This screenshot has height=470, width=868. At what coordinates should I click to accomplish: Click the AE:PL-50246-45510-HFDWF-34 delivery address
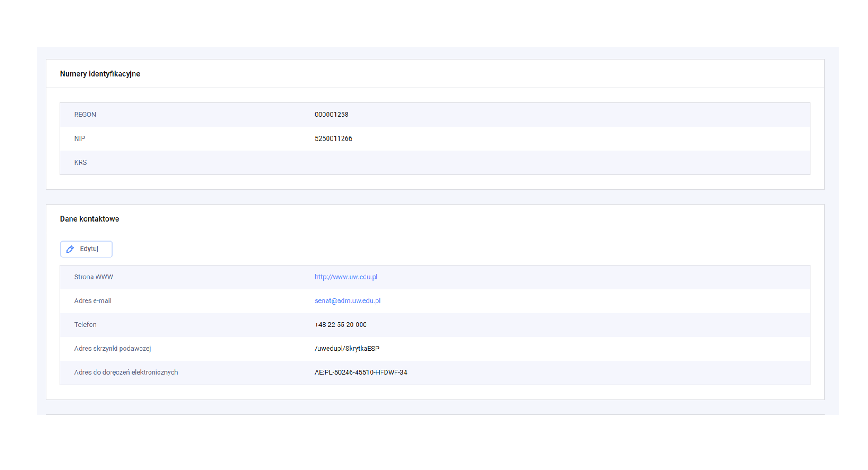point(361,373)
